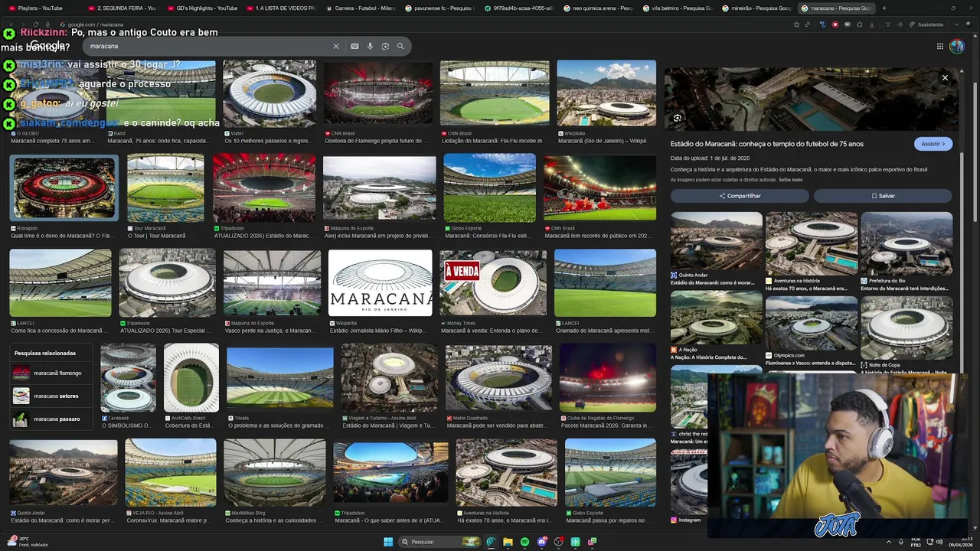The image size is (980, 551).
Task: Bookmark this page with the star icon
Action: [x=796, y=24]
